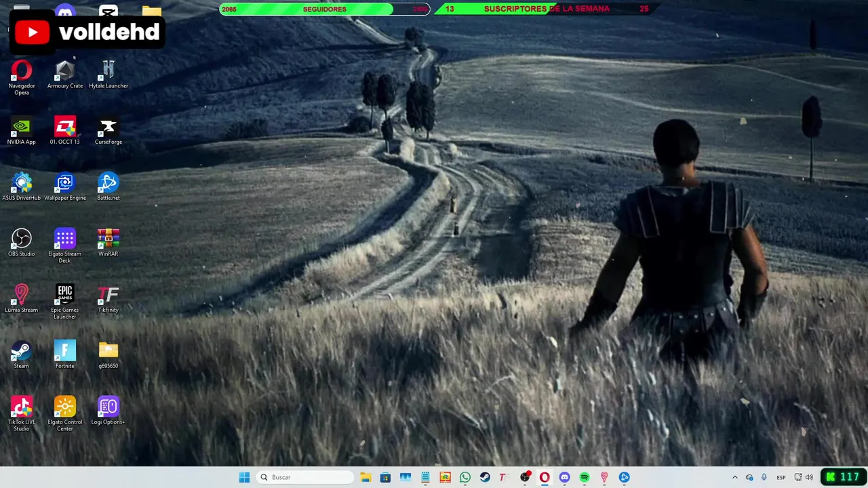Launch Armoury Crate from the desktop

[x=65, y=75]
